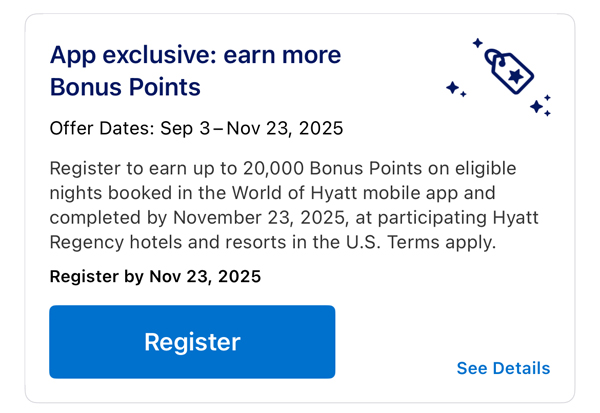Open the See Details link
Screen dimensions: 600x413
(x=503, y=368)
